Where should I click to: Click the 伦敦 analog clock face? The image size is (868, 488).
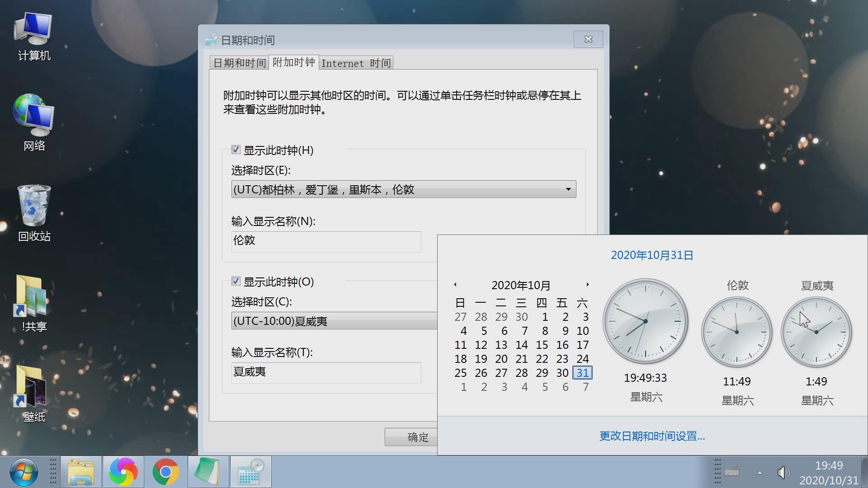click(x=737, y=332)
